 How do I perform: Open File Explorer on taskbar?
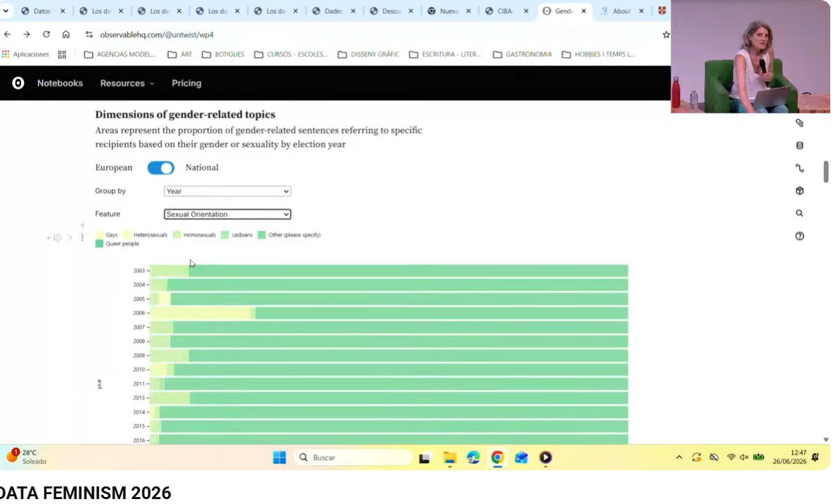click(x=449, y=458)
